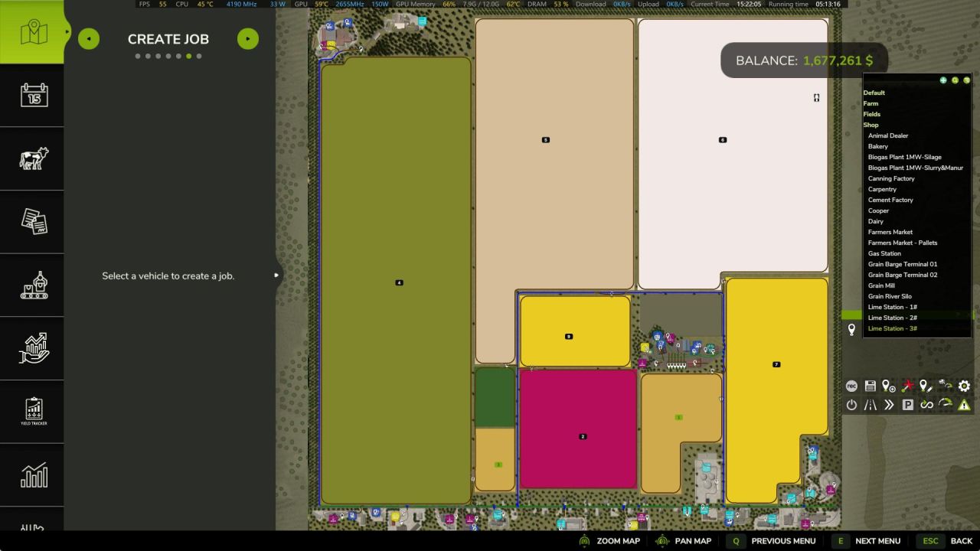Screen dimensions: 980x551
Task: Open the animals menu in the sidebar
Action: click(32, 159)
